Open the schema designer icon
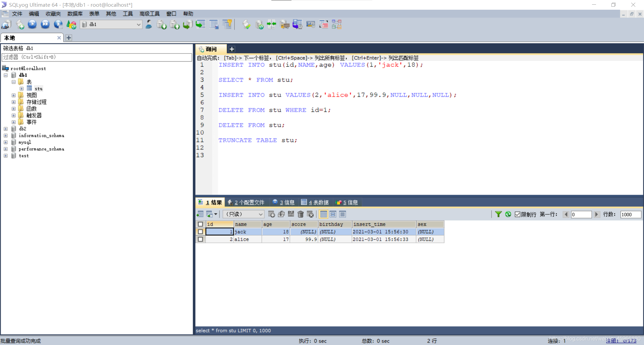This screenshot has height=345, width=644. pyautogui.click(x=337, y=24)
